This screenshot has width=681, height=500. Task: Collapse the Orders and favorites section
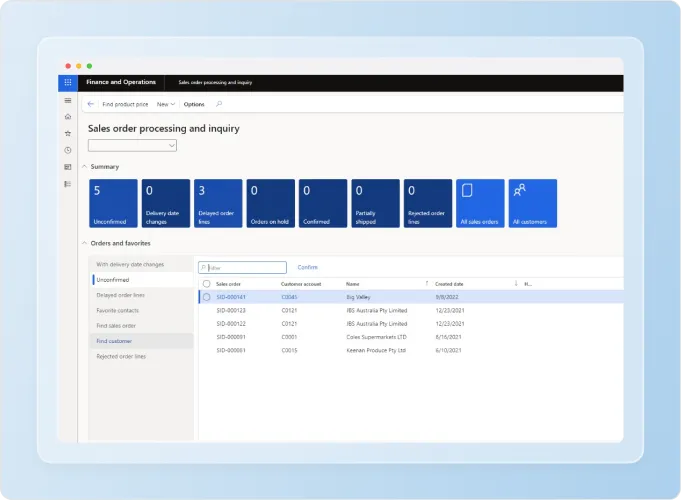(x=85, y=243)
